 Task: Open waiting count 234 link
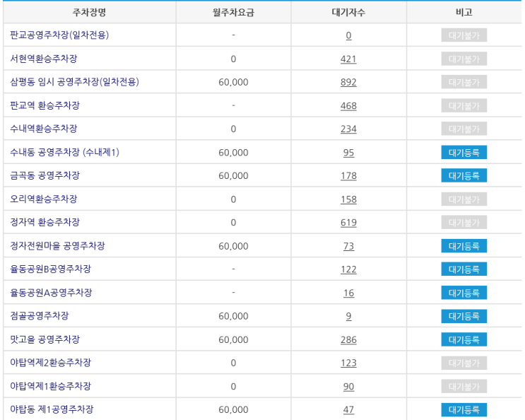348,129
